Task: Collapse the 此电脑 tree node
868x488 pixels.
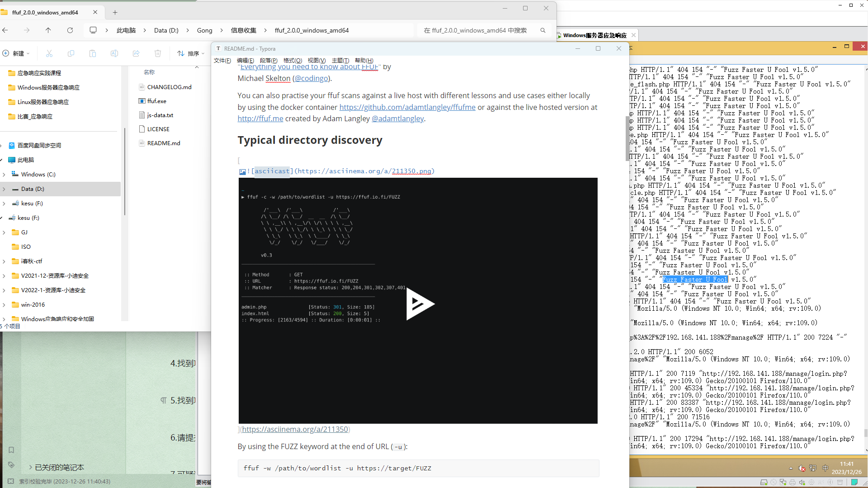Action: [x=2, y=160]
